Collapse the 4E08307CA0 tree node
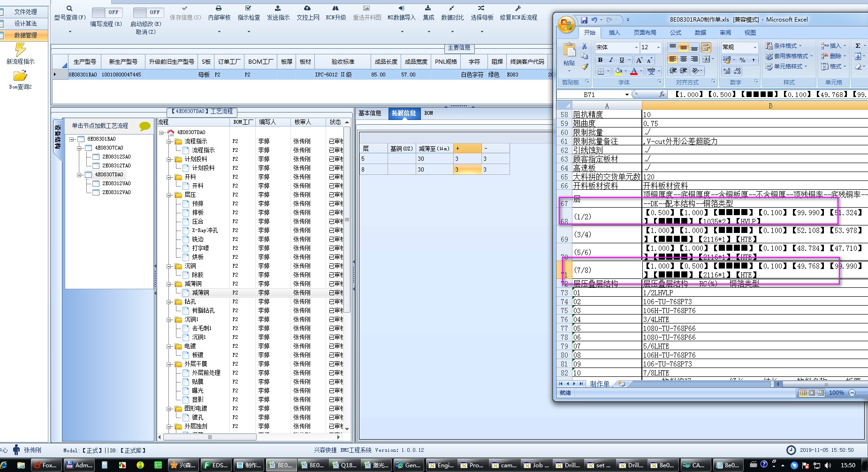Viewport: 868px width, 472px height. [x=80, y=148]
